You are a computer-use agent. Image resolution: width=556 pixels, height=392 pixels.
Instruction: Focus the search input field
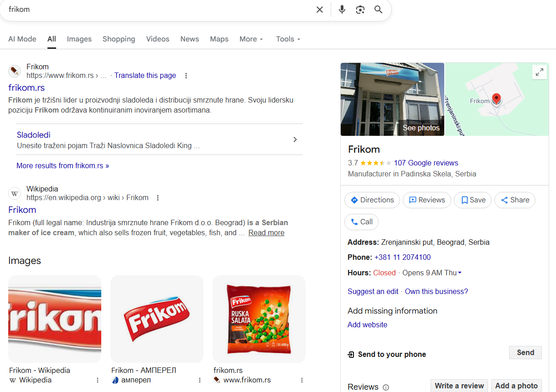[160, 10]
